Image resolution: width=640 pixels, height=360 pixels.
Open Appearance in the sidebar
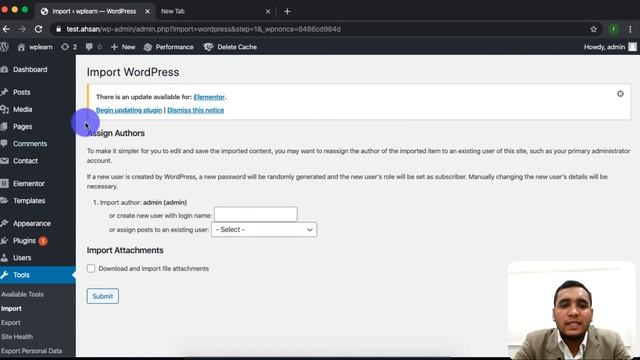click(31, 224)
